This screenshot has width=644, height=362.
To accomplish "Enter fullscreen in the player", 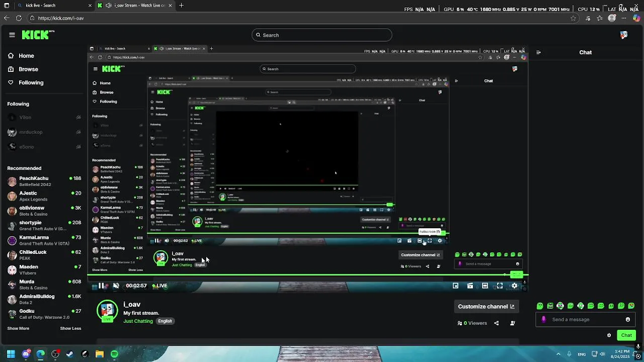I will 500,286.
